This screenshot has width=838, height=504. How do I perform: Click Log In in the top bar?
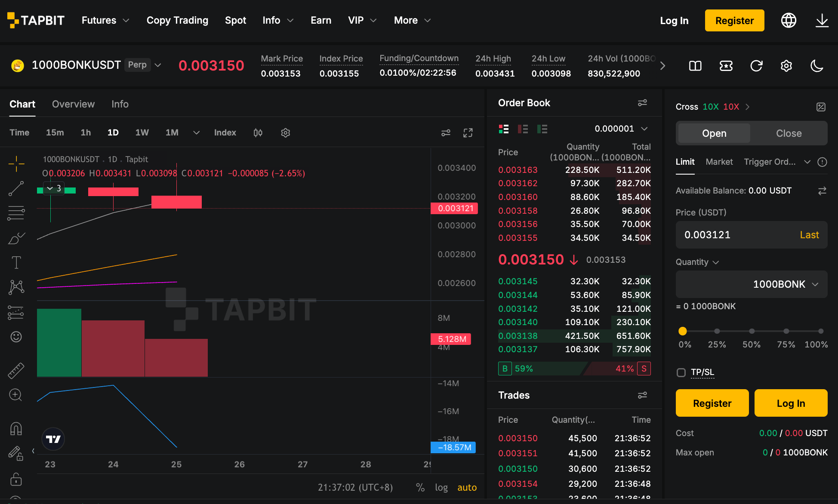(x=674, y=20)
